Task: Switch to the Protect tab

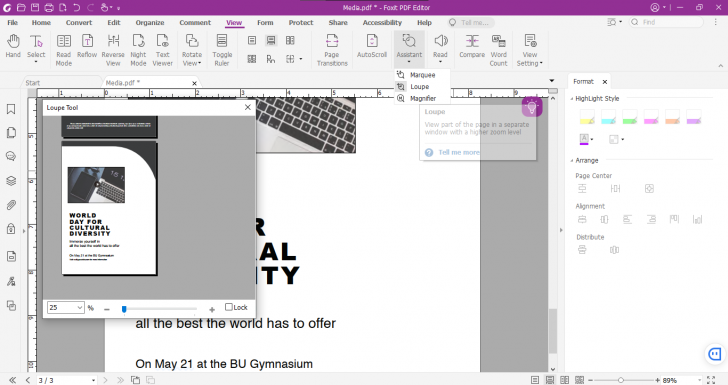Action: click(x=301, y=22)
